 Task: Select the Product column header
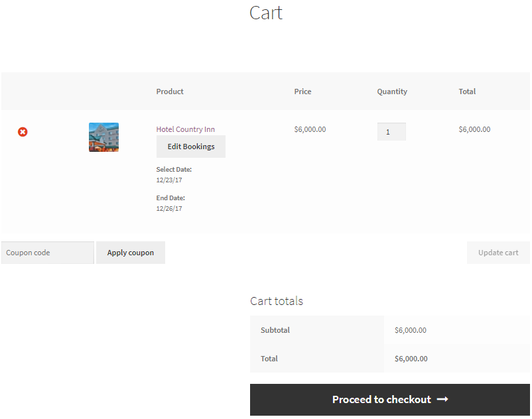[x=170, y=91]
